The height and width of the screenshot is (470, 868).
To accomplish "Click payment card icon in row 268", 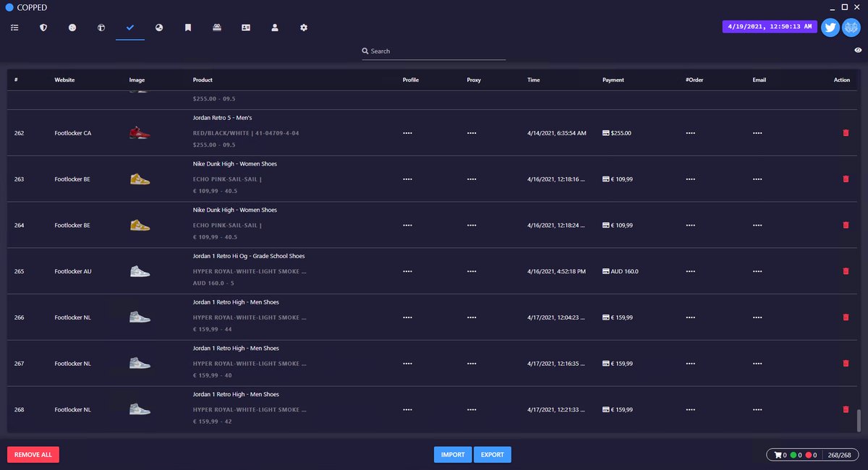I will coord(606,409).
